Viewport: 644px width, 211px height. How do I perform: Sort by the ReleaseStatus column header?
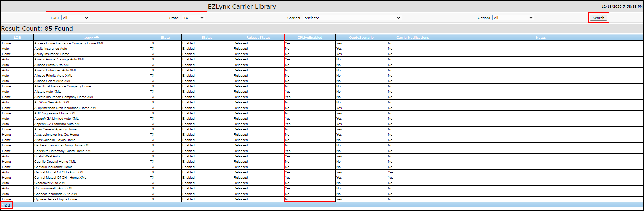(x=258, y=38)
